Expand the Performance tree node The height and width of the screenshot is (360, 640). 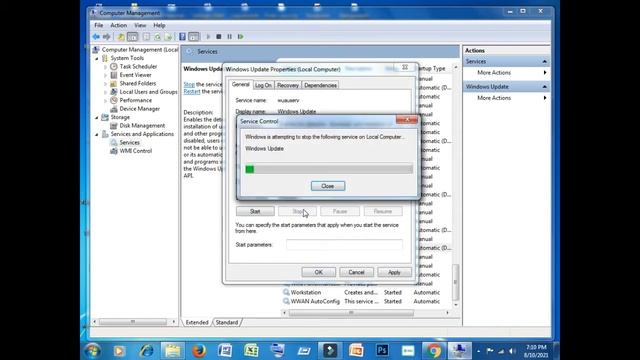[105, 100]
